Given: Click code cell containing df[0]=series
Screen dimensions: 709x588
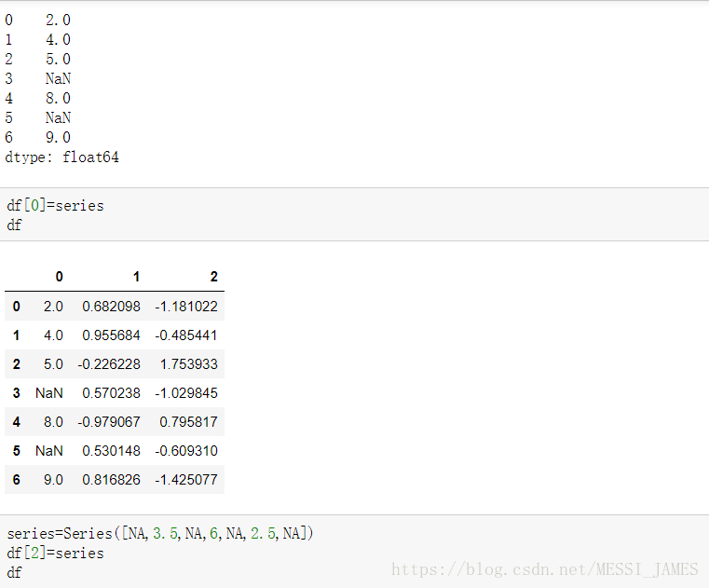Looking at the screenshot, I should [354, 214].
